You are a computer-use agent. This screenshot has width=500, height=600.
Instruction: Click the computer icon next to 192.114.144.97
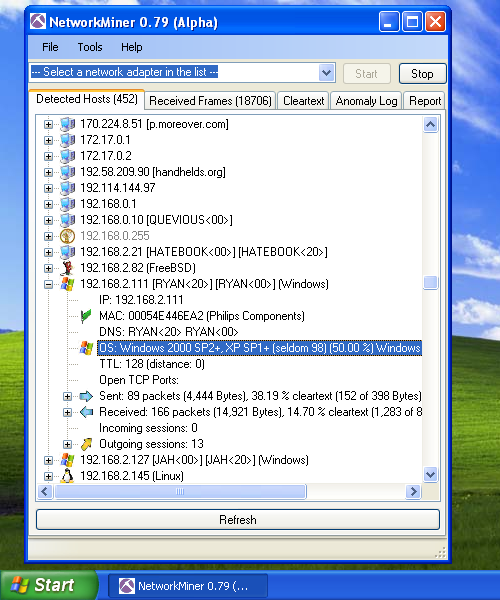click(x=67, y=188)
